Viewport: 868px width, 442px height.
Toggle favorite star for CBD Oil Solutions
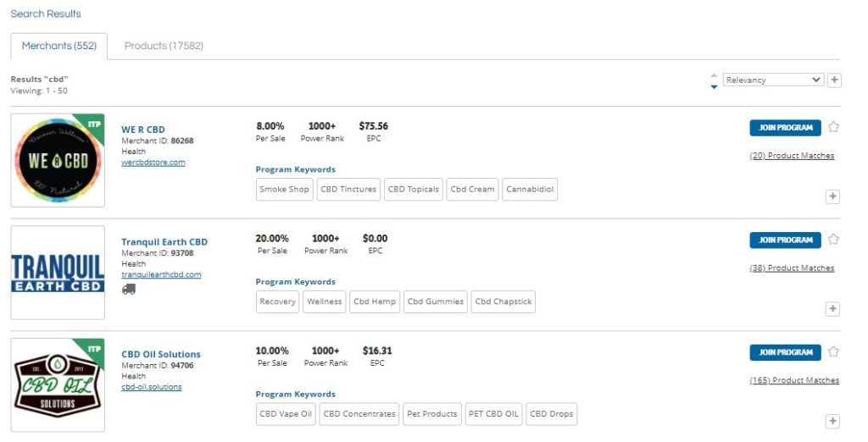tap(833, 351)
